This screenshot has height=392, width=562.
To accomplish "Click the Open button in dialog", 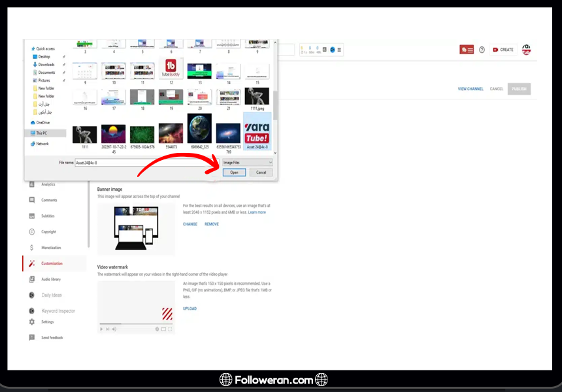I will [x=234, y=172].
